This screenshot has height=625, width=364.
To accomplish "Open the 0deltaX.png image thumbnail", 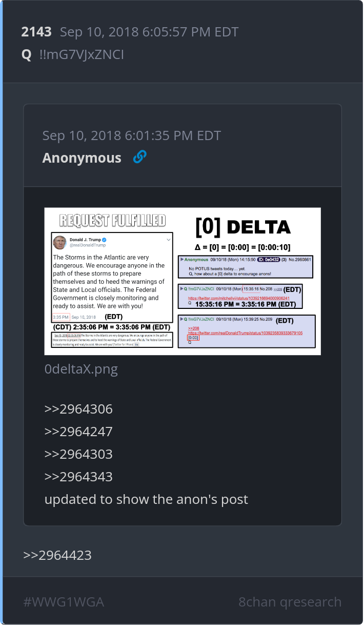I will pyautogui.click(x=183, y=281).
